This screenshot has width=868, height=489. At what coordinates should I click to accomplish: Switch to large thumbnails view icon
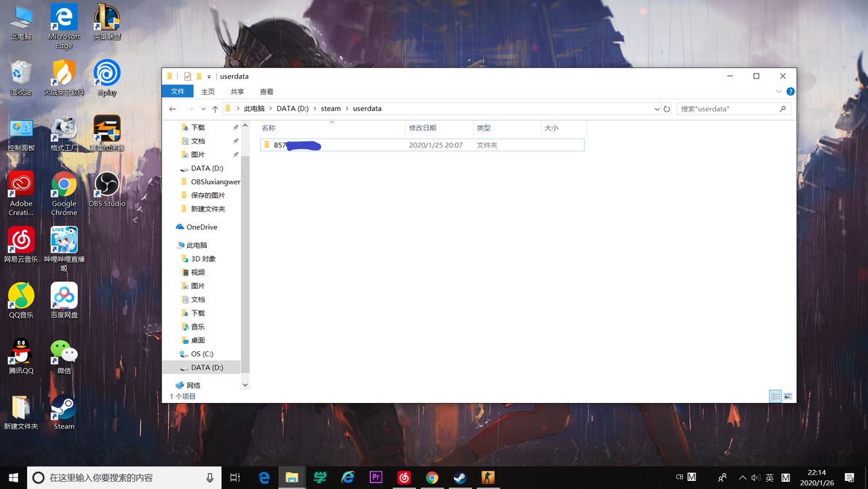tap(788, 396)
